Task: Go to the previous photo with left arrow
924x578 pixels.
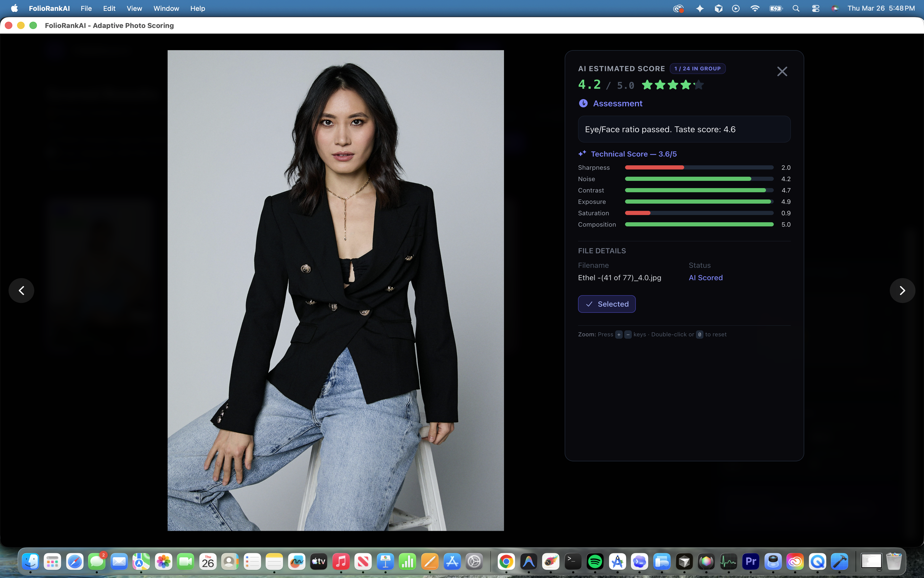Action: (x=21, y=291)
